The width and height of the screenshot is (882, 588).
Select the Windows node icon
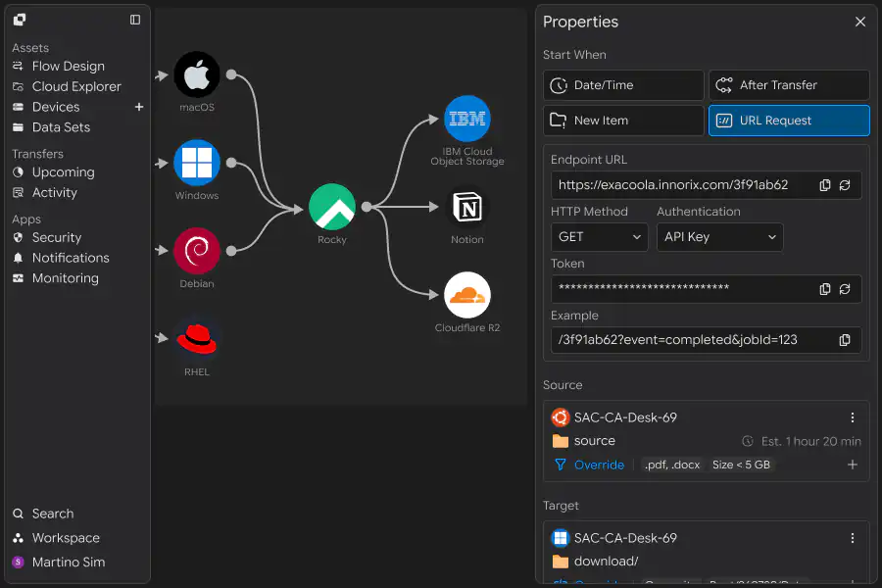point(197,163)
